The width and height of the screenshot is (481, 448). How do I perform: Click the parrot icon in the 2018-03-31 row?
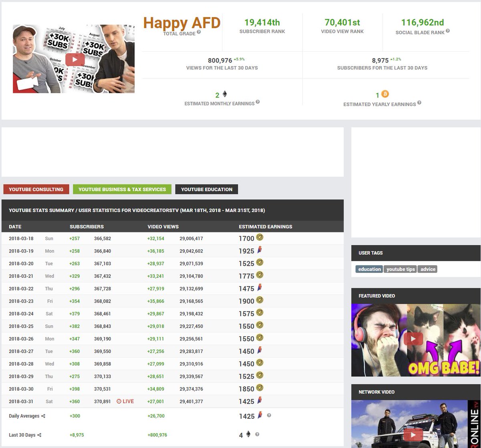(x=260, y=400)
